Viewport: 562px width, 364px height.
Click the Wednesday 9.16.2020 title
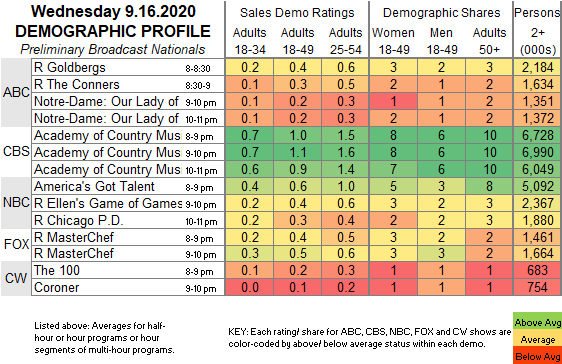click(113, 11)
